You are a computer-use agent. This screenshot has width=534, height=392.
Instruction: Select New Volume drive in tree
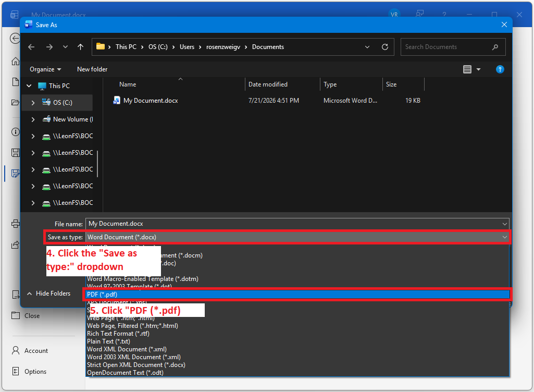click(x=72, y=119)
